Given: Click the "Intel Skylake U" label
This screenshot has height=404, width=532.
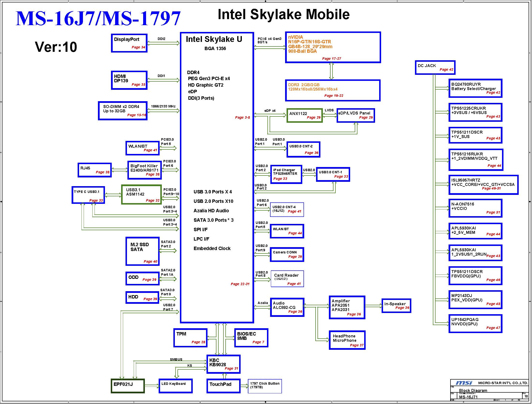Looking at the screenshot, I should [214, 39].
